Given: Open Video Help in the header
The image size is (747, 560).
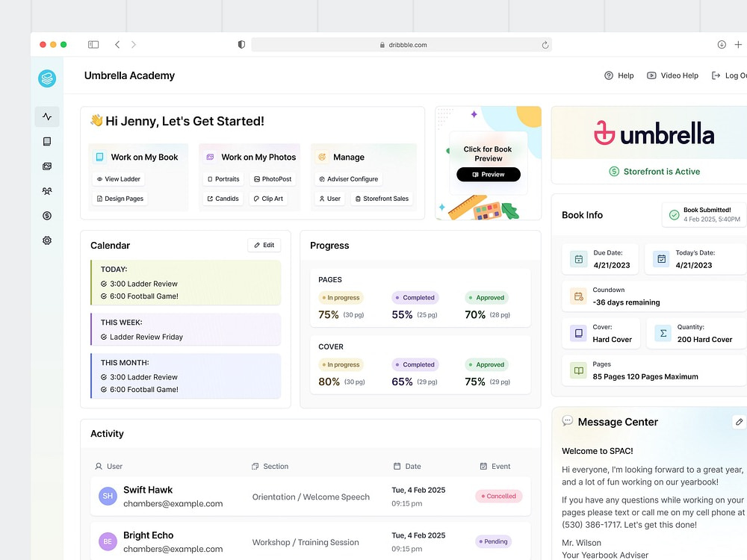Looking at the screenshot, I should coord(672,75).
